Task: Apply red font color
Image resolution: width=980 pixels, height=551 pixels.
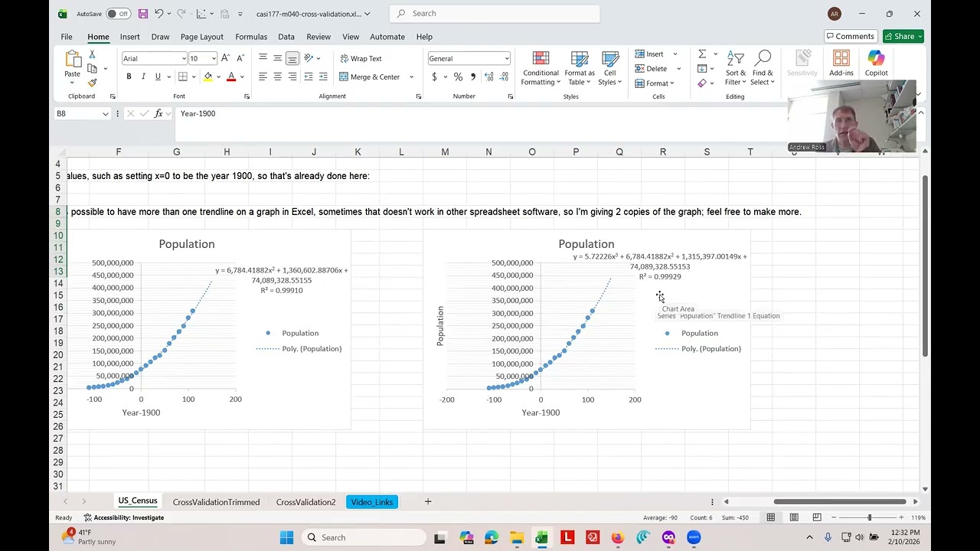Action: coord(231,77)
